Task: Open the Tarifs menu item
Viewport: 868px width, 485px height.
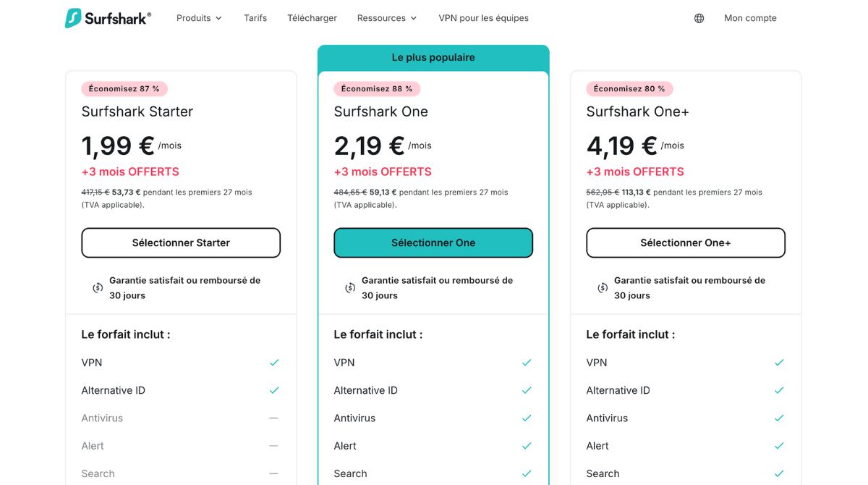Action: [x=255, y=17]
